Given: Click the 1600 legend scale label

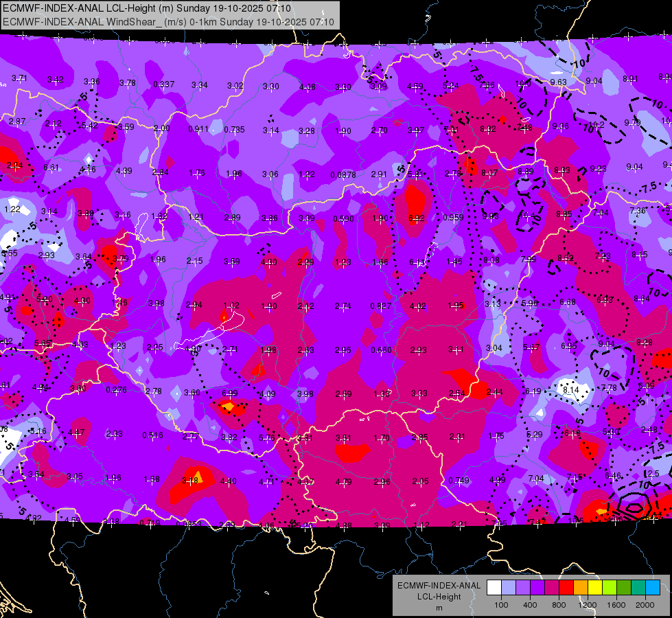Looking at the screenshot, I should pyautogui.click(x=616, y=605).
